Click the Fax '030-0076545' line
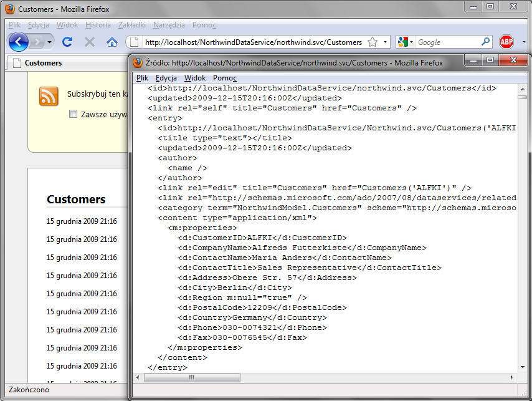532x401 pixels. pos(242,337)
